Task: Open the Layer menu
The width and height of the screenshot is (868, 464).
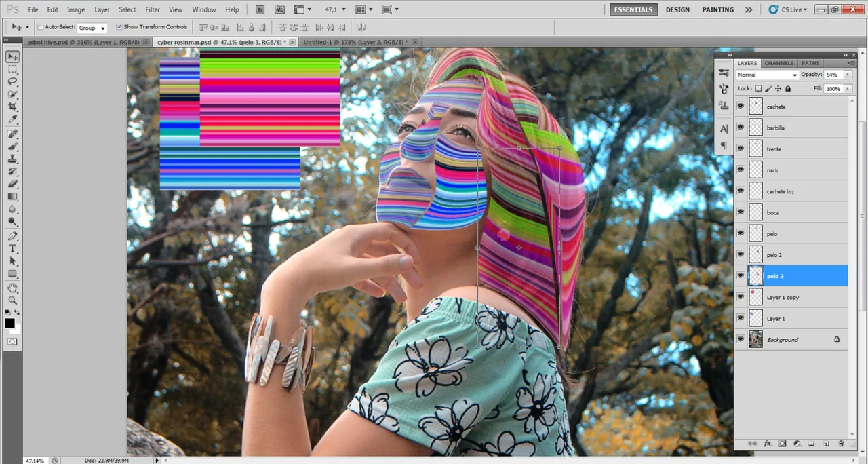Action: (102, 9)
